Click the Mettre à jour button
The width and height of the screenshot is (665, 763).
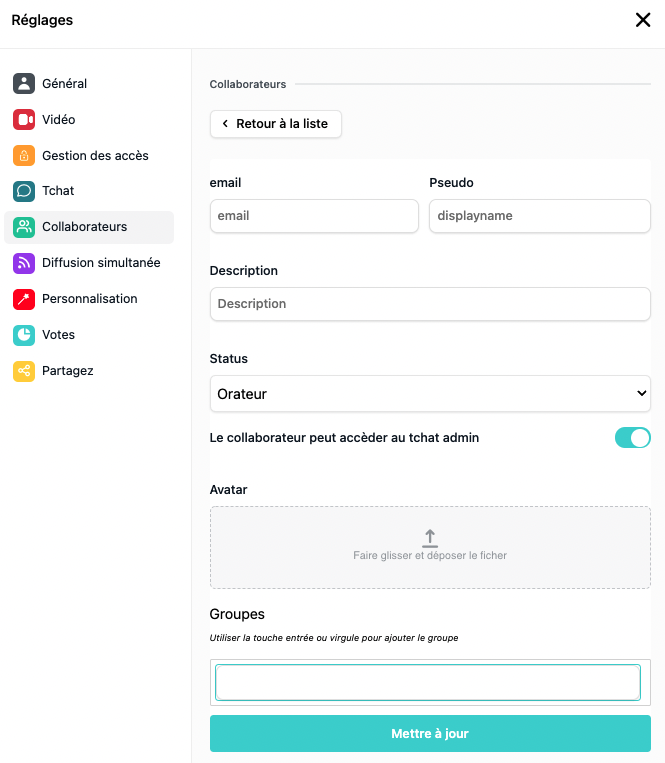tap(430, 733)
